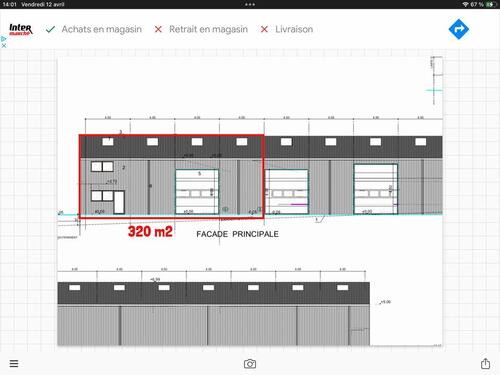Image resolution: width=500 pixels, height=375 pixels.
Task: Tap the X beside Livraison
Action: [x=264, y=30]
